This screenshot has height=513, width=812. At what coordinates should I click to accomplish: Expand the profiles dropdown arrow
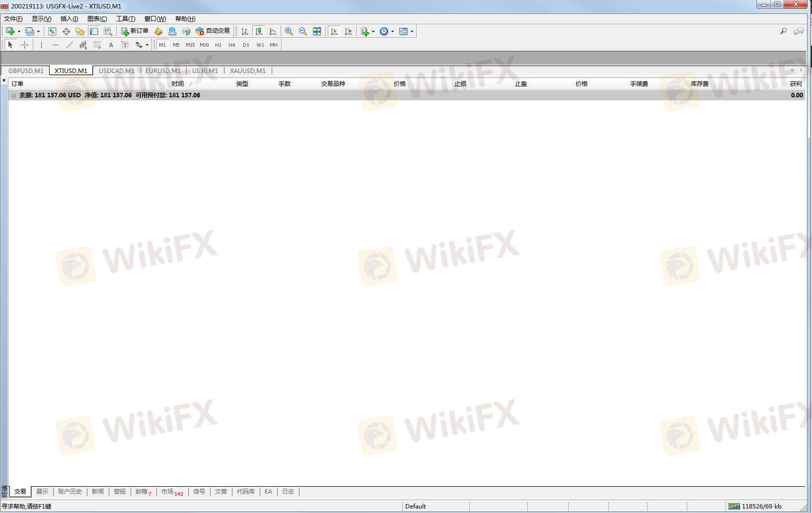(x=38, y=31)
